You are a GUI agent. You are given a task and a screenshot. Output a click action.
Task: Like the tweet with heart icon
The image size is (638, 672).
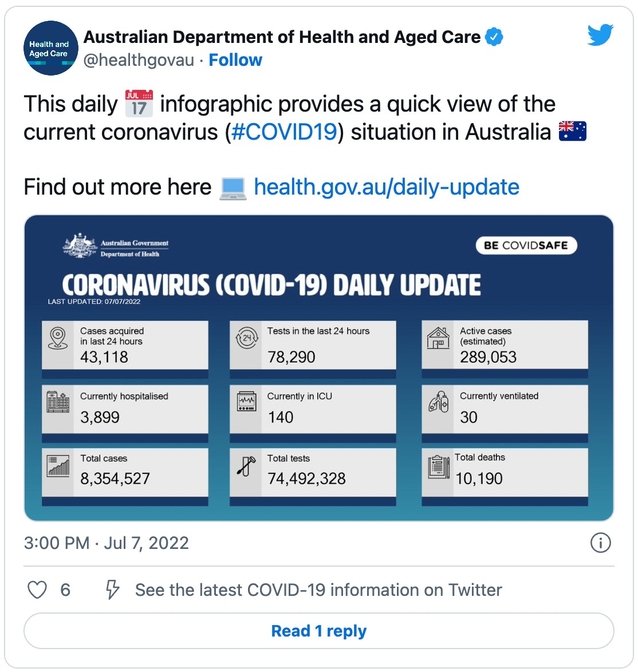[x=38, y=590]
